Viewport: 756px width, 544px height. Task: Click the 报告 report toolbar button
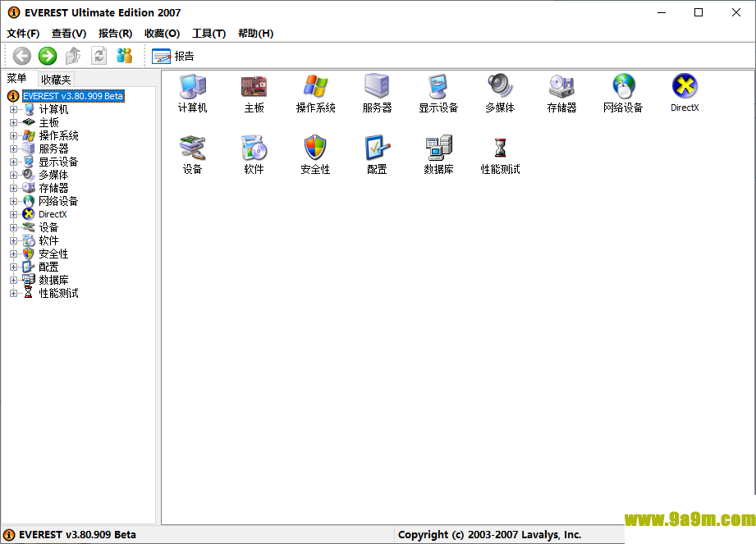(172, 57)
